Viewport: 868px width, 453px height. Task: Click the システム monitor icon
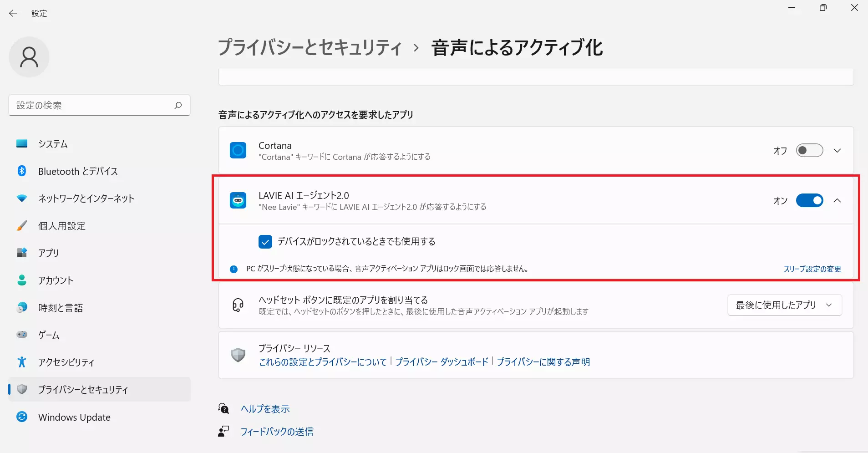[22, 144]
